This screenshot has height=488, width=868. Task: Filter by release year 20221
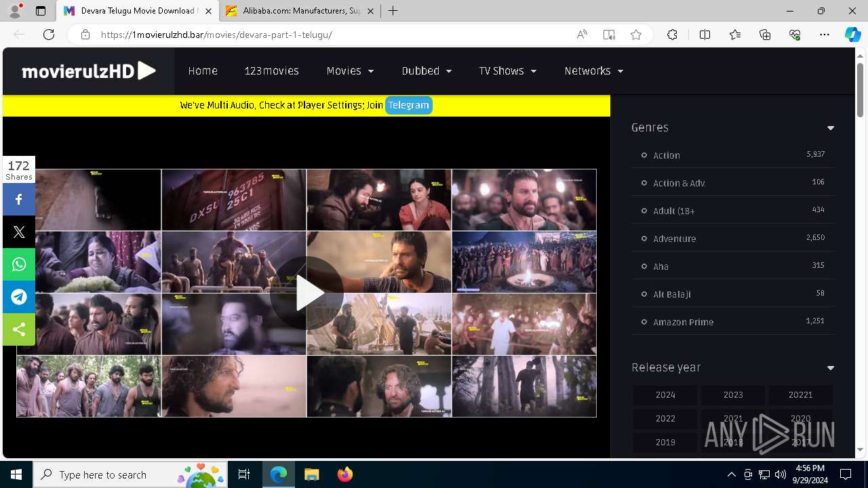800,395
